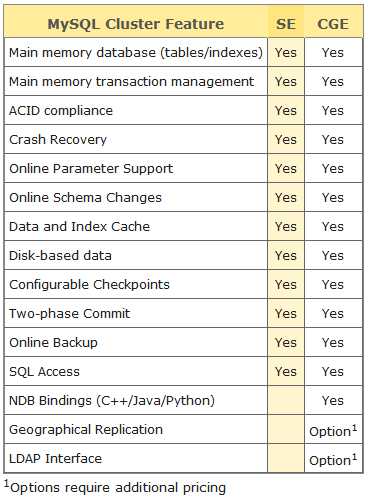Select the CGE column header

(x=333, y=24)
